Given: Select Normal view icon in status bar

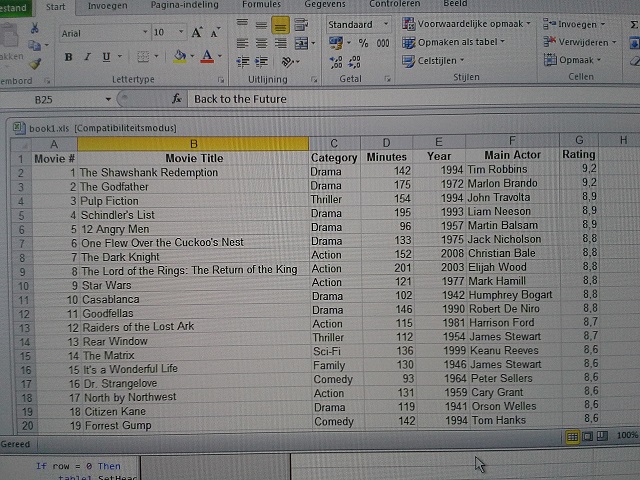Looking at the screenshot, I should (572, 437).
